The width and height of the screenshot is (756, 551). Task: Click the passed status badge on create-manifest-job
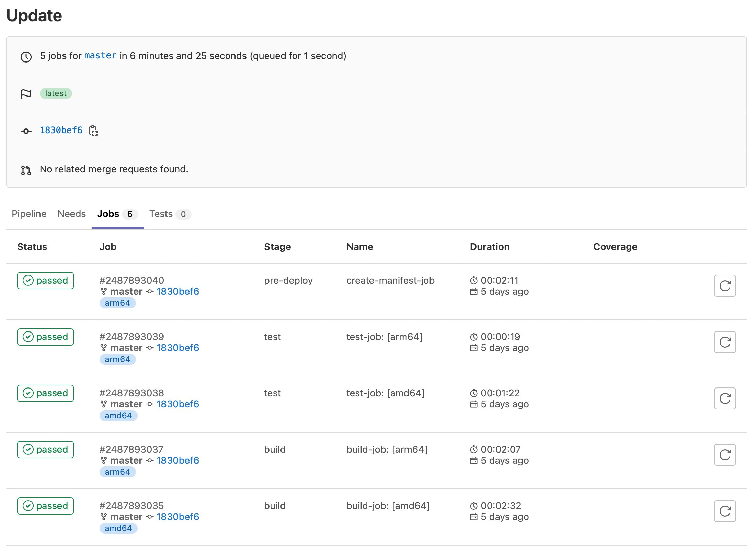click(x=45, y=280)
